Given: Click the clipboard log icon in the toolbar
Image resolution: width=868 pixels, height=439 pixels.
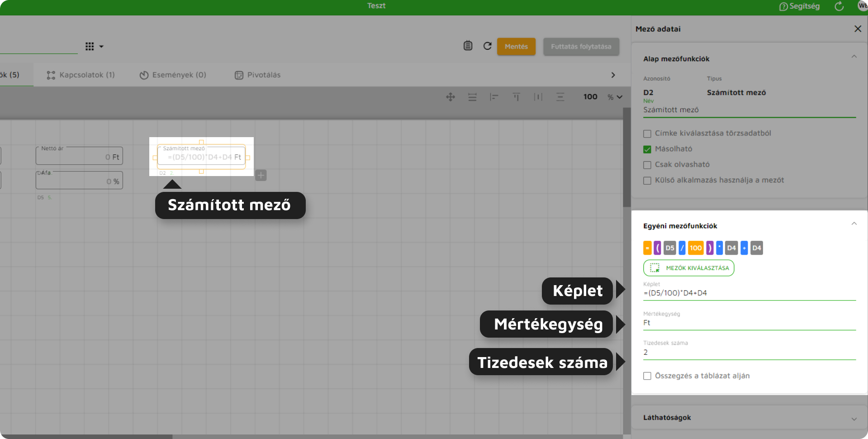Looking at the screenshot, I should point(468,46).
